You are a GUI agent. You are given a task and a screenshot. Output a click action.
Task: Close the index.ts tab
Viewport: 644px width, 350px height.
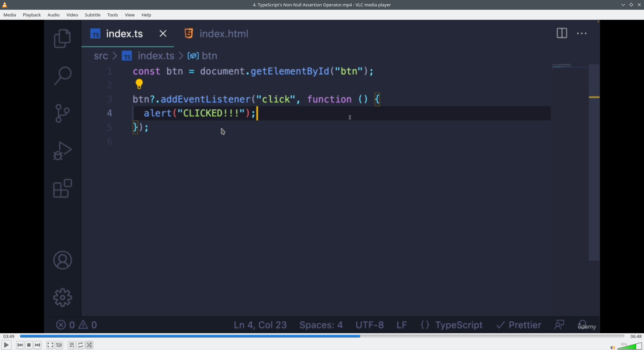163,34
